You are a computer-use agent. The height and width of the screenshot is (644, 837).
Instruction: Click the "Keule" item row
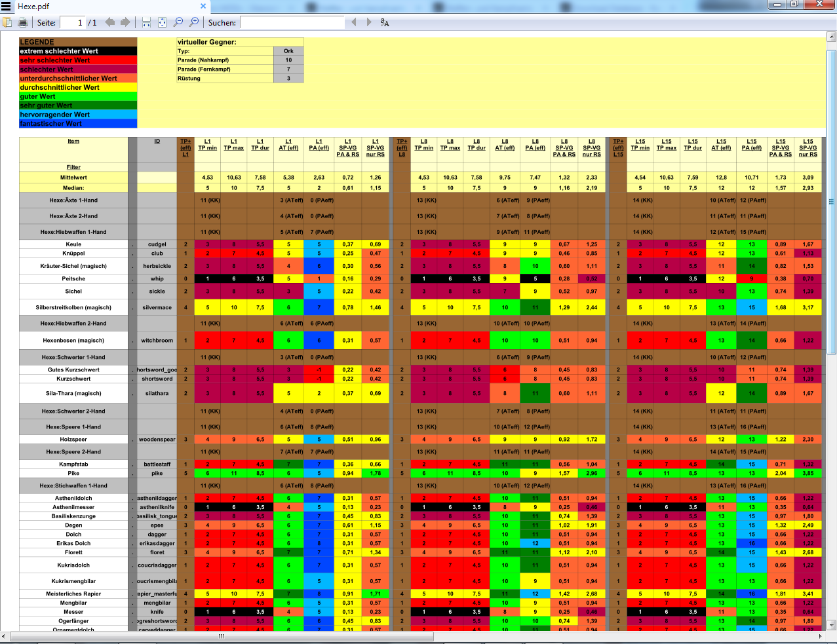[x=73, y=244]
